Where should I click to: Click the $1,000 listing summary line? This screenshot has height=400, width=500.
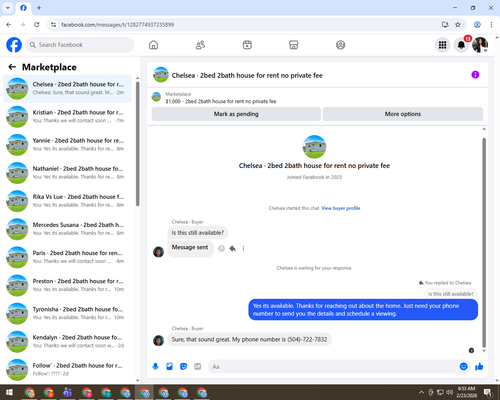[221, 101]
